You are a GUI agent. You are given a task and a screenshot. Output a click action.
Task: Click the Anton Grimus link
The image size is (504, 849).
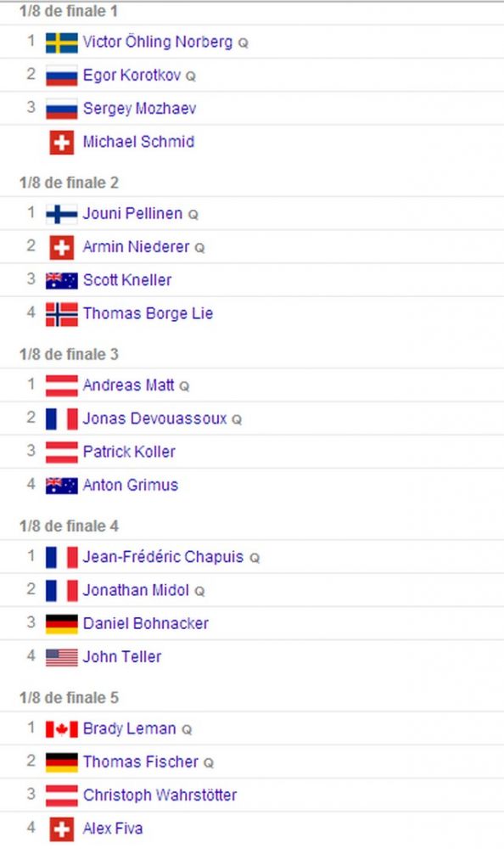tap(131, 485)
